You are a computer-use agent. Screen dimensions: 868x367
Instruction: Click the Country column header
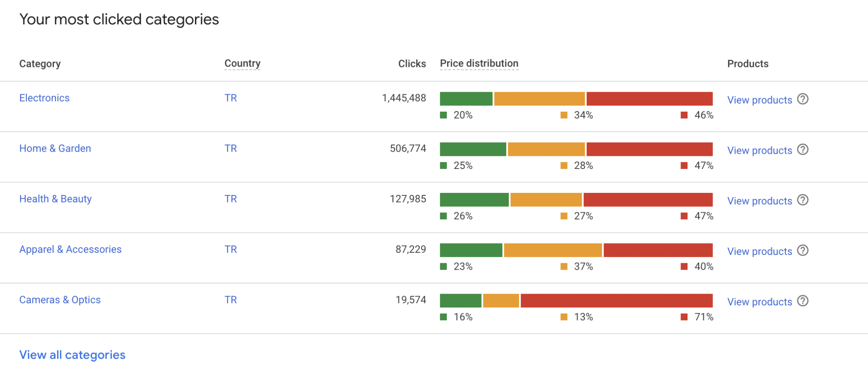[242, 63]
